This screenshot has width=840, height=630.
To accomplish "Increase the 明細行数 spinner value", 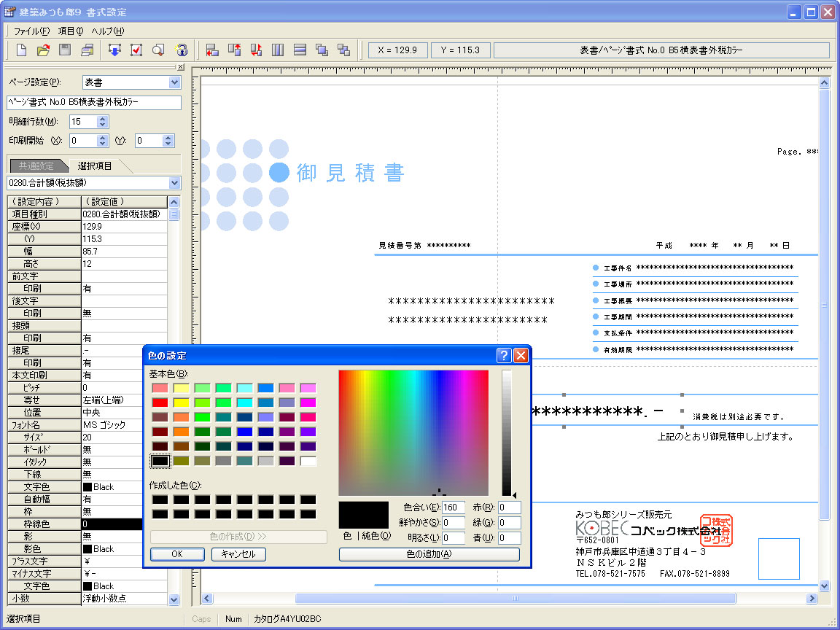I will coord(103,118).
